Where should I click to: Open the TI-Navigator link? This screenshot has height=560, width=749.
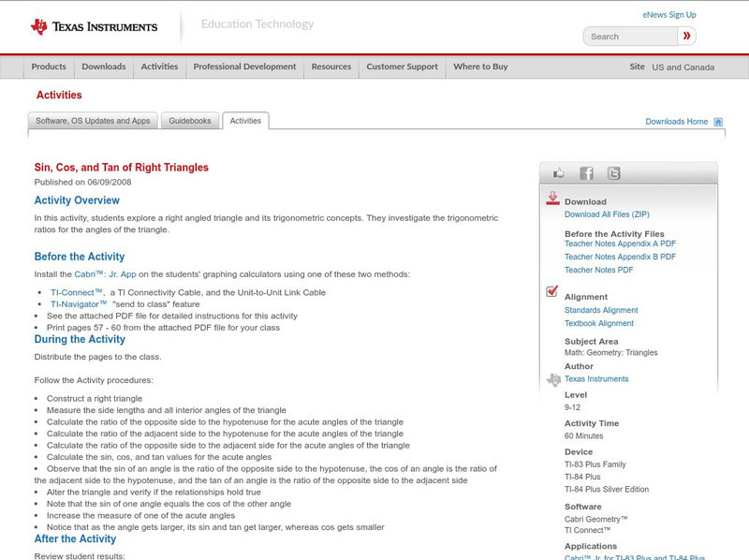tap(79, 304)
